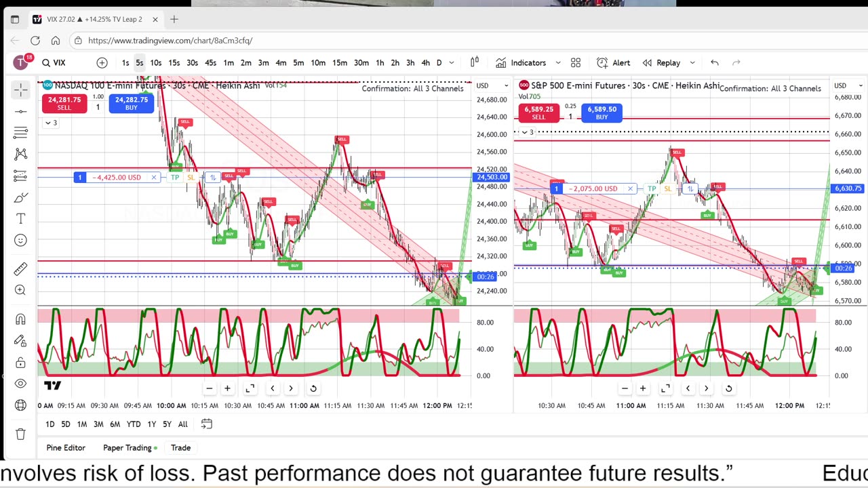Open the Trade tab
Viewport: 868px width, 488px height.
point(180,448)
